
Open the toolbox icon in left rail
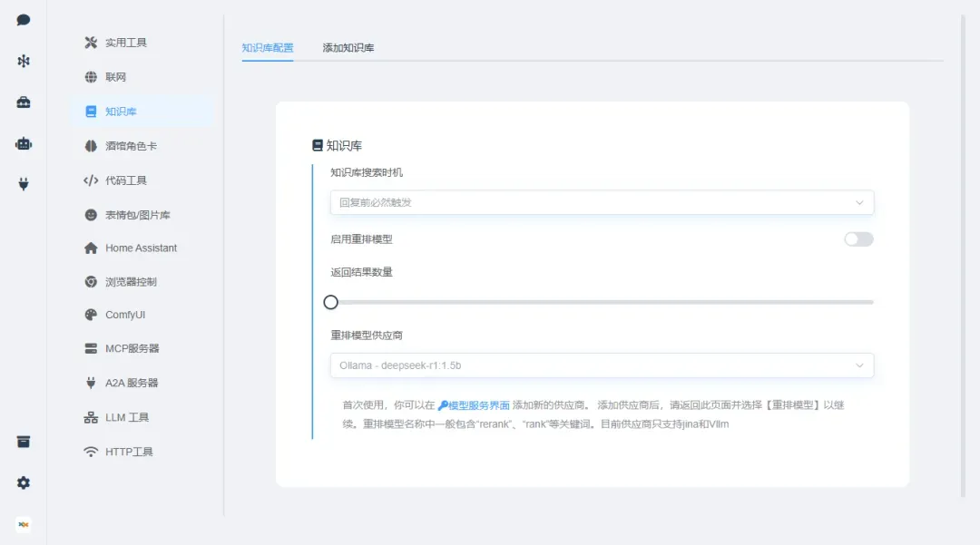pyautogui.click(x=24, y=102)
